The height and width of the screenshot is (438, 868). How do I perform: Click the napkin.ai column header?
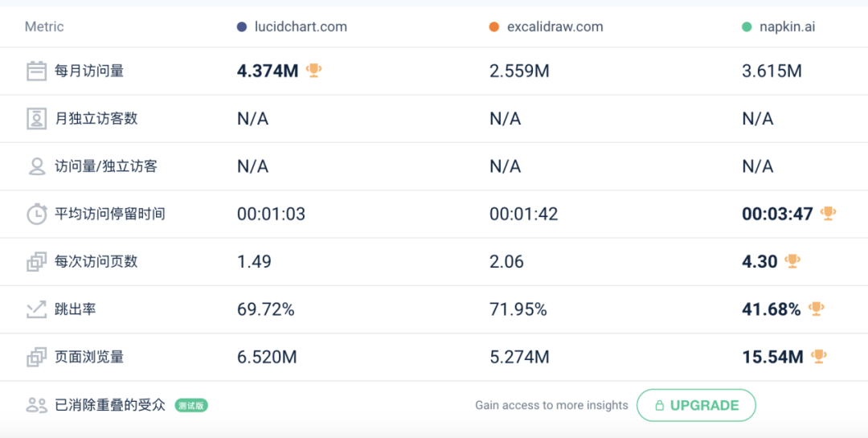[787, 27]
